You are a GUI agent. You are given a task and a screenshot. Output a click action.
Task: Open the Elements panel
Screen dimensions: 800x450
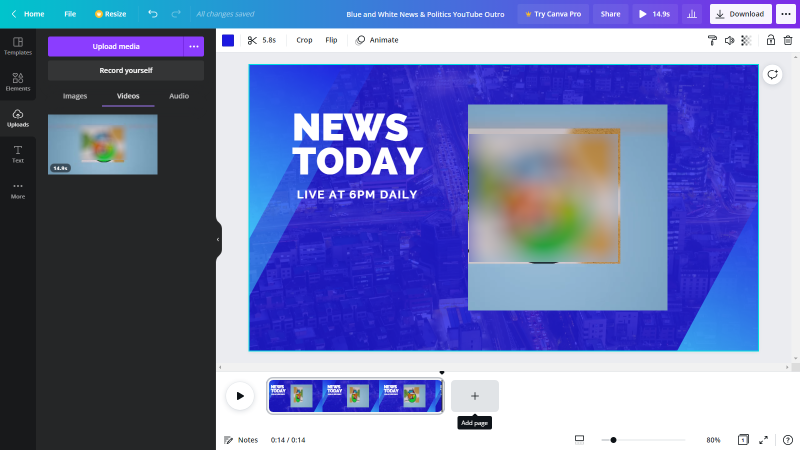click(x=18, y=82)
